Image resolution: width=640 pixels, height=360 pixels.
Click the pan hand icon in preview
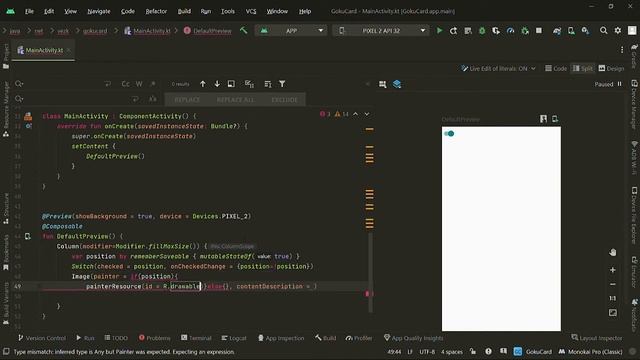[612, 252]
